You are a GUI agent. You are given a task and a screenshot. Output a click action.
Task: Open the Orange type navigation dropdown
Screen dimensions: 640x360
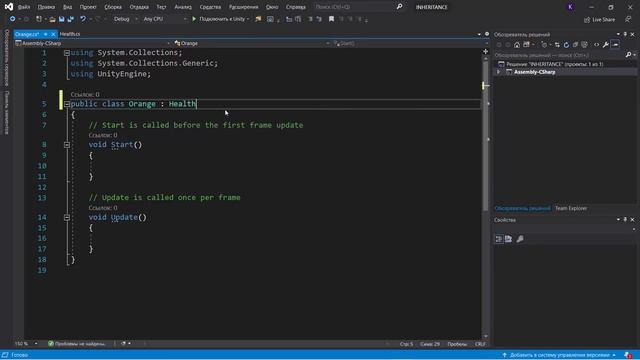251,43
